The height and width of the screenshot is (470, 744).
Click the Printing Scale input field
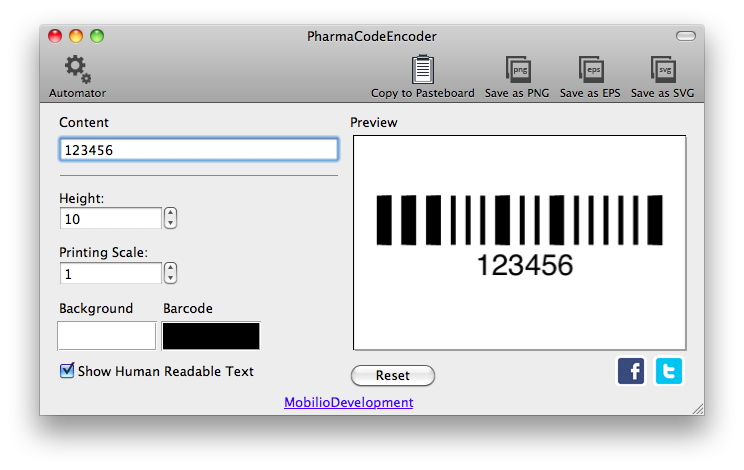coord(111,274)
